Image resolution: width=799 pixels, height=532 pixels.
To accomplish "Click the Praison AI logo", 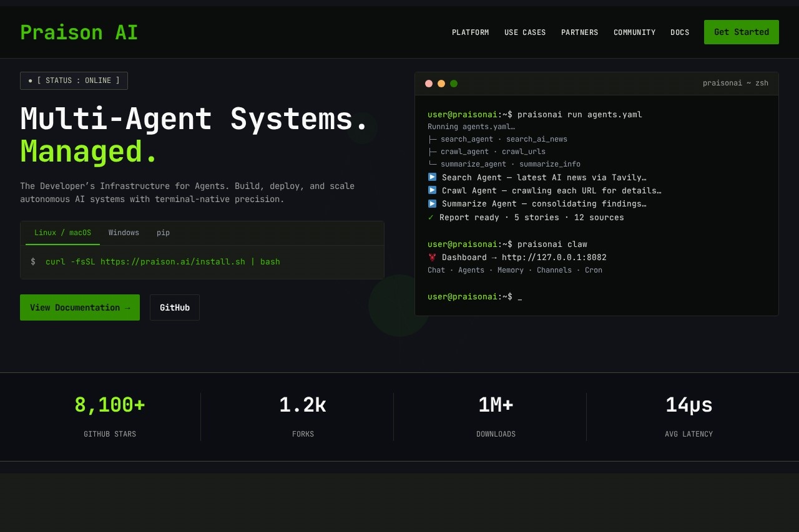I will point(79,32).
